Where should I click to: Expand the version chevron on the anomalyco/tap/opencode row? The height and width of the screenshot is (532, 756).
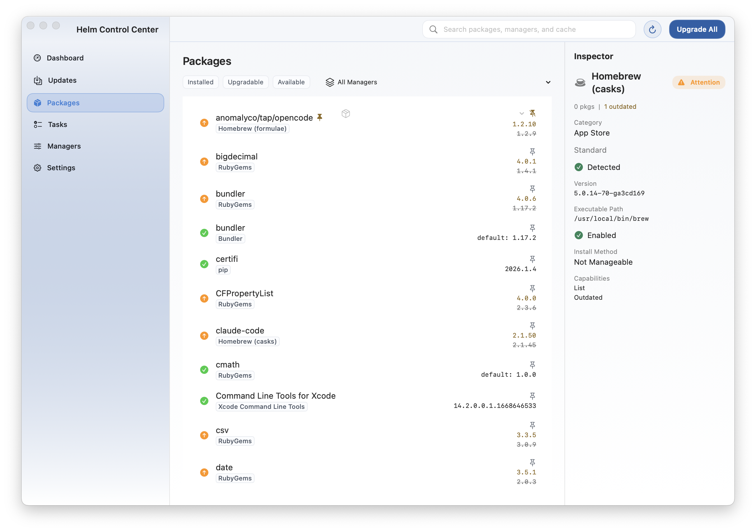pos(521,113)
